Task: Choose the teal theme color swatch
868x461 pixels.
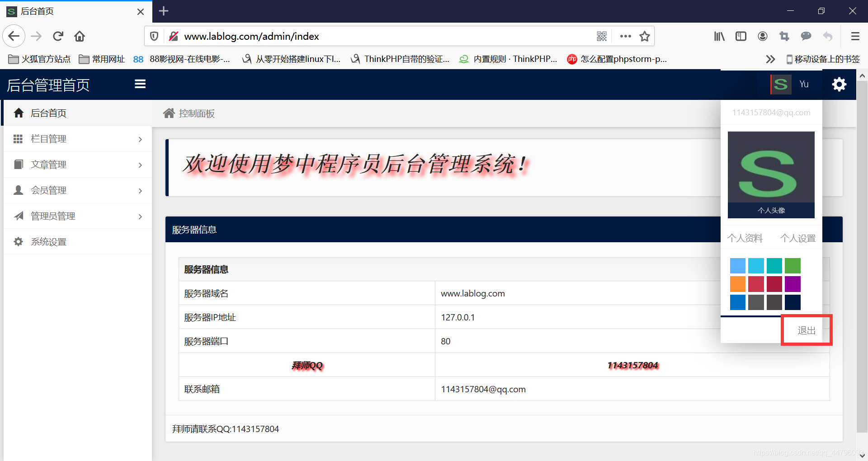Action: coord(774,266)
